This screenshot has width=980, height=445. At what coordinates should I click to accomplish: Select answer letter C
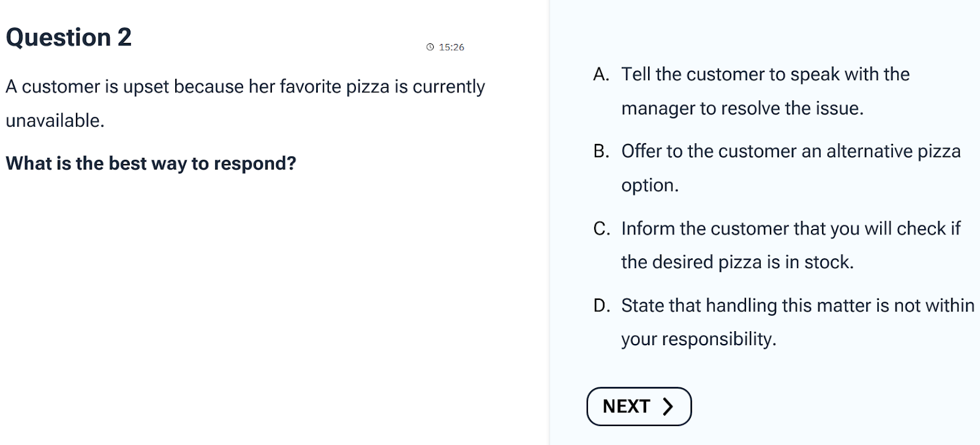click(x=601, y=228)
